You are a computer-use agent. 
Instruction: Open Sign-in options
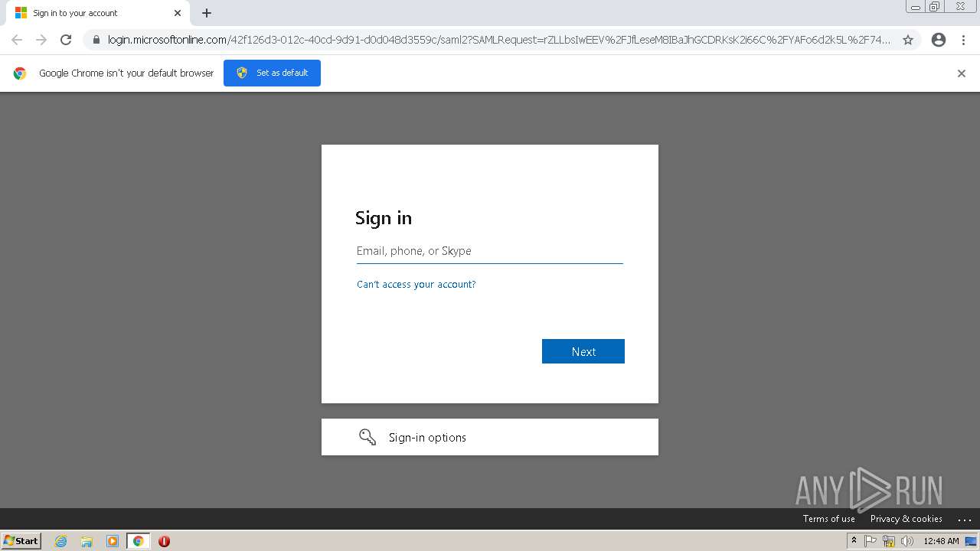pos(490,437)
